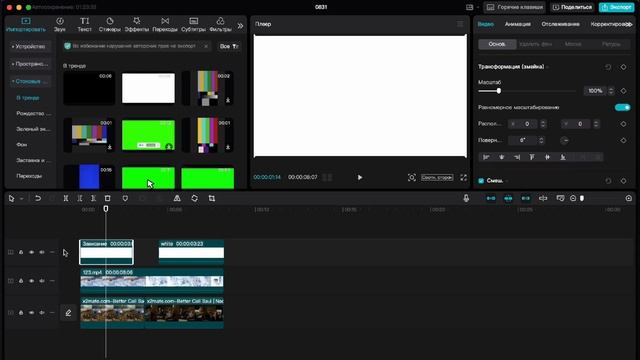640x360 pixels.
Task: Click the 100% scale value field
Action: click(x=595, y=91)
